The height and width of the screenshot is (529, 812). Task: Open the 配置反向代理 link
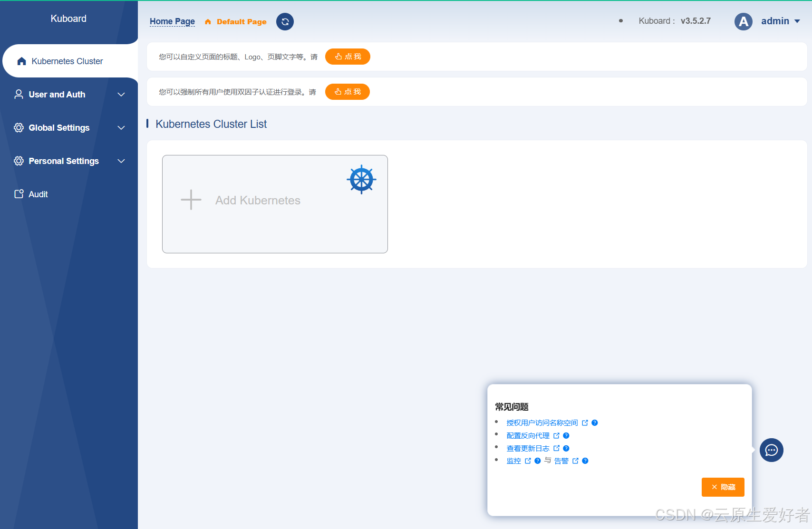click(528, 435)
